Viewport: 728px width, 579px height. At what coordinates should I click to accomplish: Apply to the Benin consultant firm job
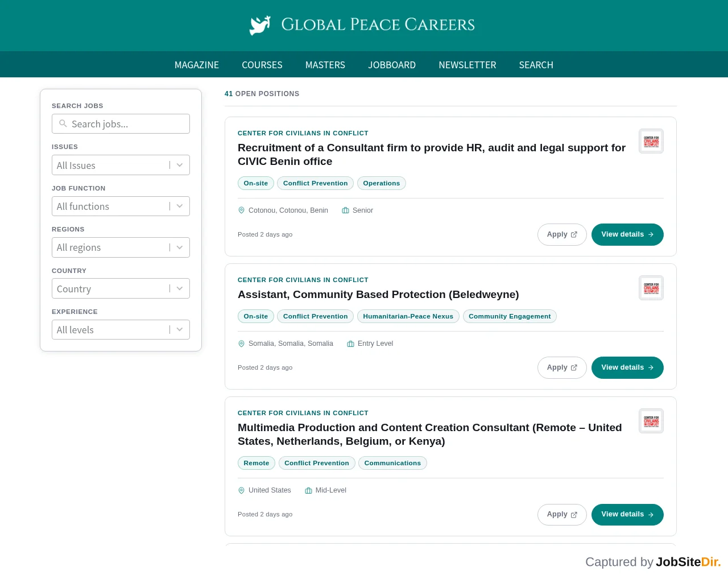(x=562, y=234)
